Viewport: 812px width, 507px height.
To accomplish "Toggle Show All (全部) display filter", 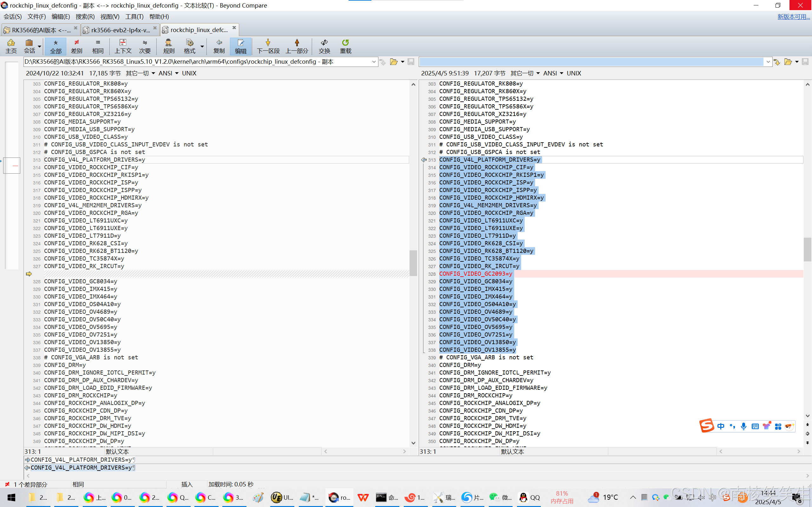I will [x=56, y=46].
